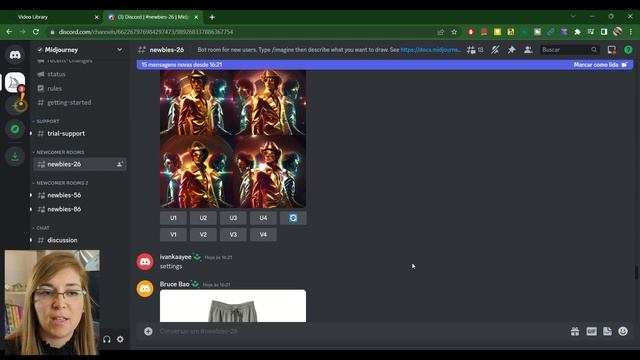Click the share page icon in address bar
Screen dimensions: 640x360
(440, 32)
